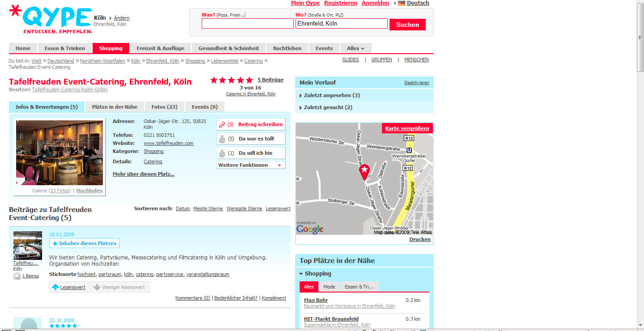Open www.tafelfreuden.com website link
The width and height of the screenshot is (644, 331).
click(x=169, y=143)
